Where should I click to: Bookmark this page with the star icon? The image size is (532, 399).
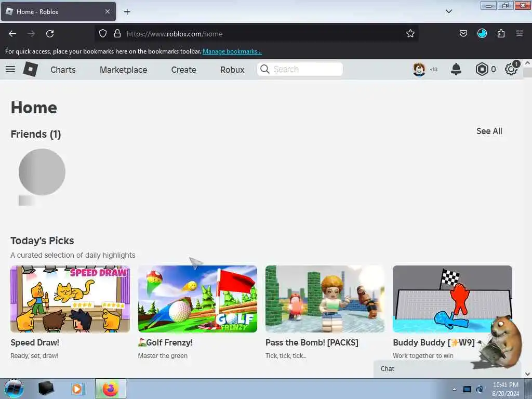(x=410, y=33)
